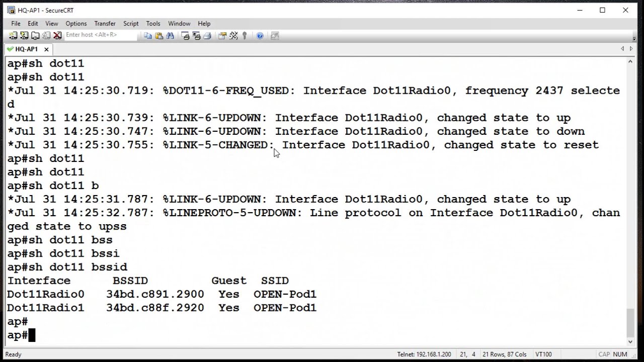Click the greyed toolbar icon after Help
Image resolution: width=644 pixels, height=362 pixels.
pos(275,36)
